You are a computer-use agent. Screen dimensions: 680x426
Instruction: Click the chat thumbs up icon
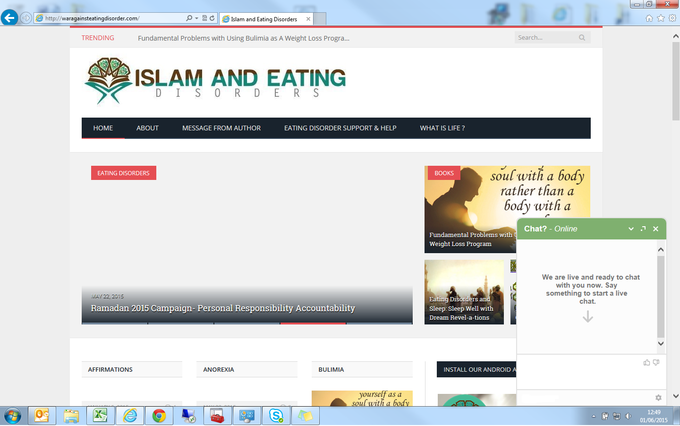click(x=647, y=362)
